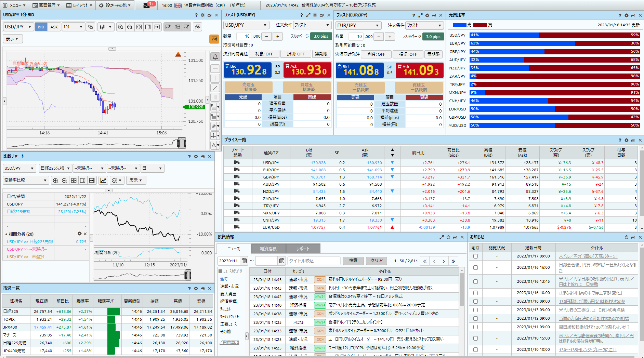Image resolution: width=644 pixels, height=358 pixels.
Task: Click orange chart-order toggle icon
Action: coord(214,39)
